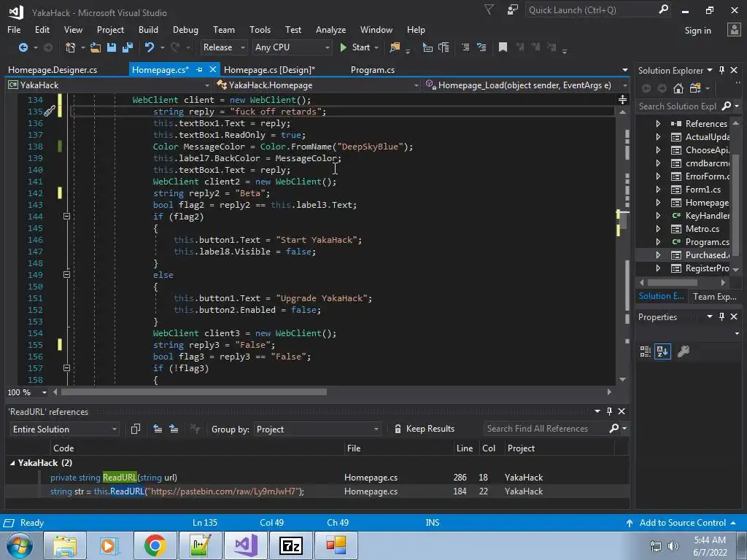The width and height of the screenshot is (747, 560).
Task: Collapse the YakaHack (2) results group
Action: tap(12, 463)
